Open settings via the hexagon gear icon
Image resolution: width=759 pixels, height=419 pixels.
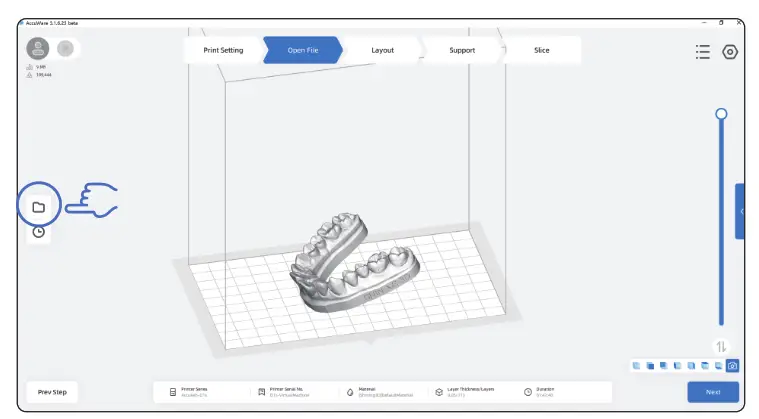(x=730, y=52)
